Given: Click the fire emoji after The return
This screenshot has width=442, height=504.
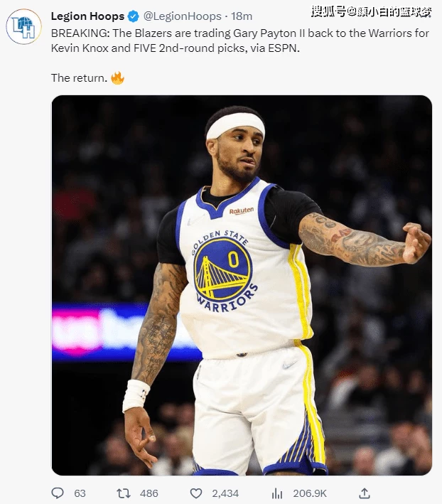Looking at the screenshot, I should [x=117, y=77].
